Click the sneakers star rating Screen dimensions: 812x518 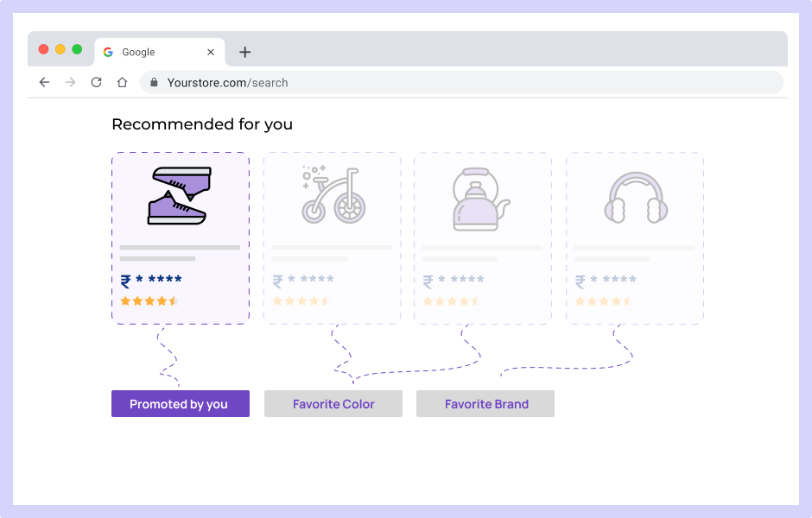click(x=149, y=301)
